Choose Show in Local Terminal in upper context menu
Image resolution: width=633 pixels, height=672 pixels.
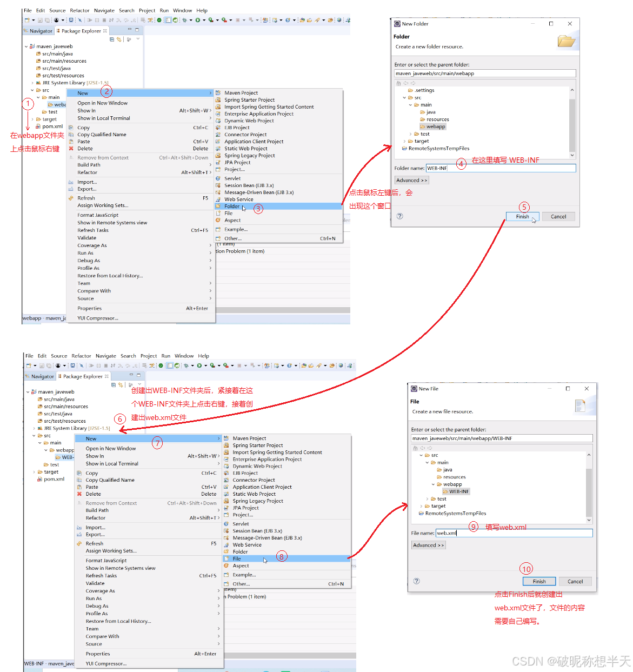click(104, 118)
